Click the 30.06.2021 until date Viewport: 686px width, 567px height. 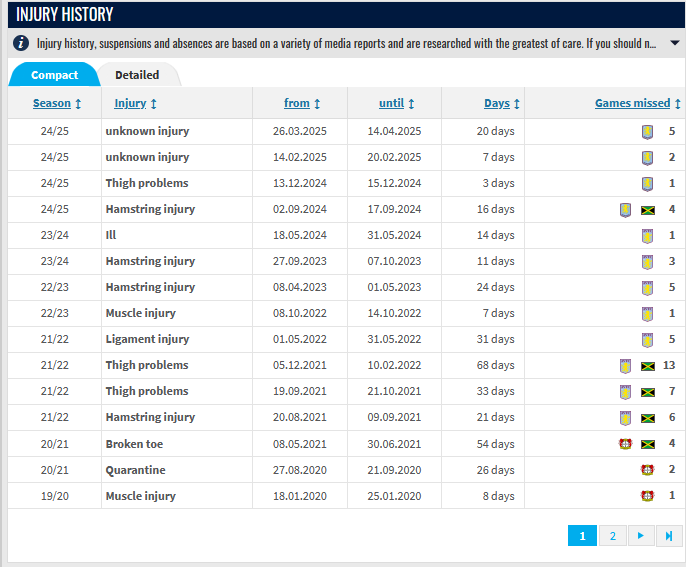pyautogui.click(x=394, y=444)
